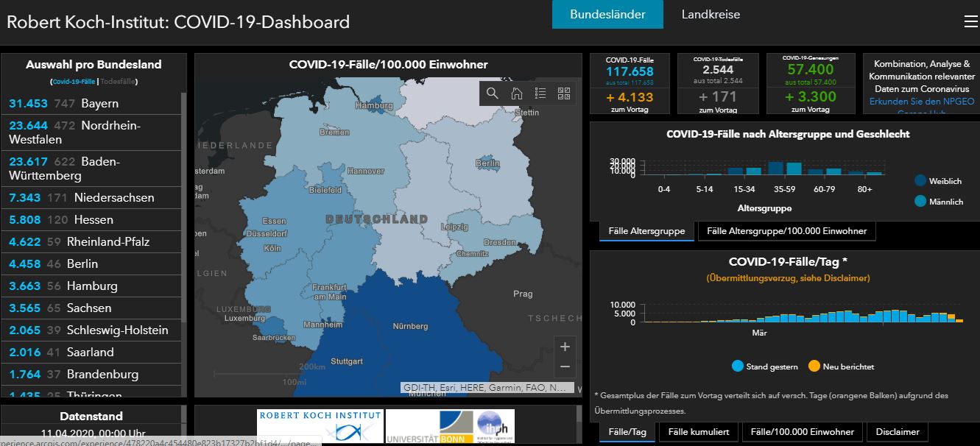Zoom out using the map minus icon
The image size is (980, 446).
[x=565, y=367]
